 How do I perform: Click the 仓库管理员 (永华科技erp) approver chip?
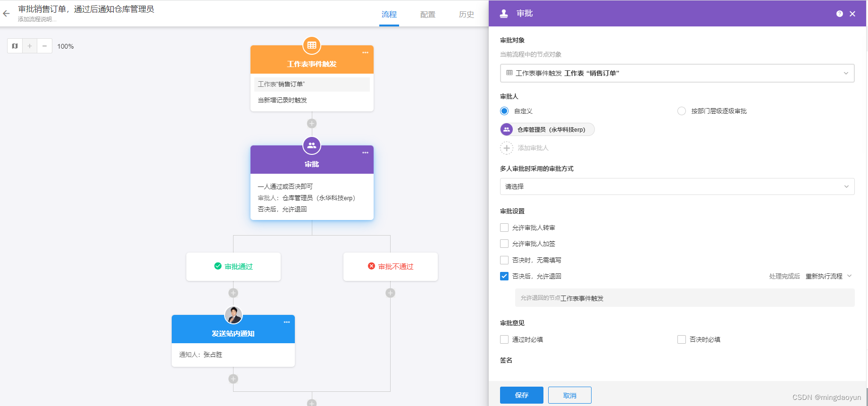(x=547, y=129)
